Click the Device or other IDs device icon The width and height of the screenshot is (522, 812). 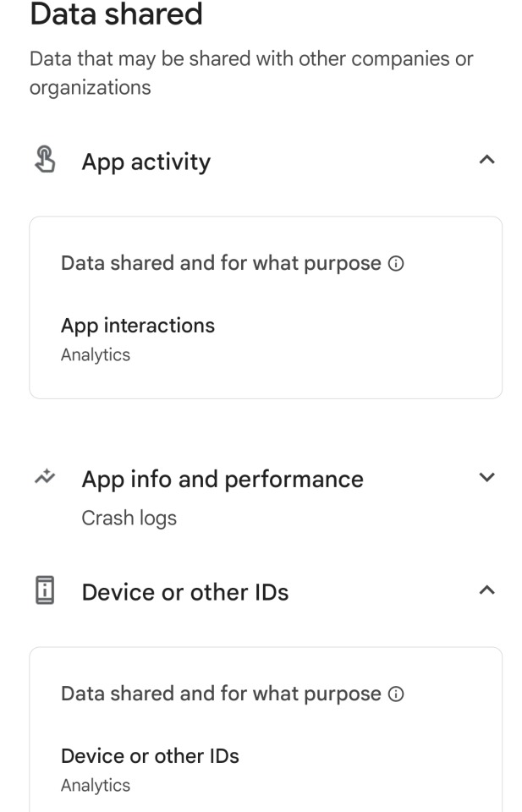tap(45, 590)
